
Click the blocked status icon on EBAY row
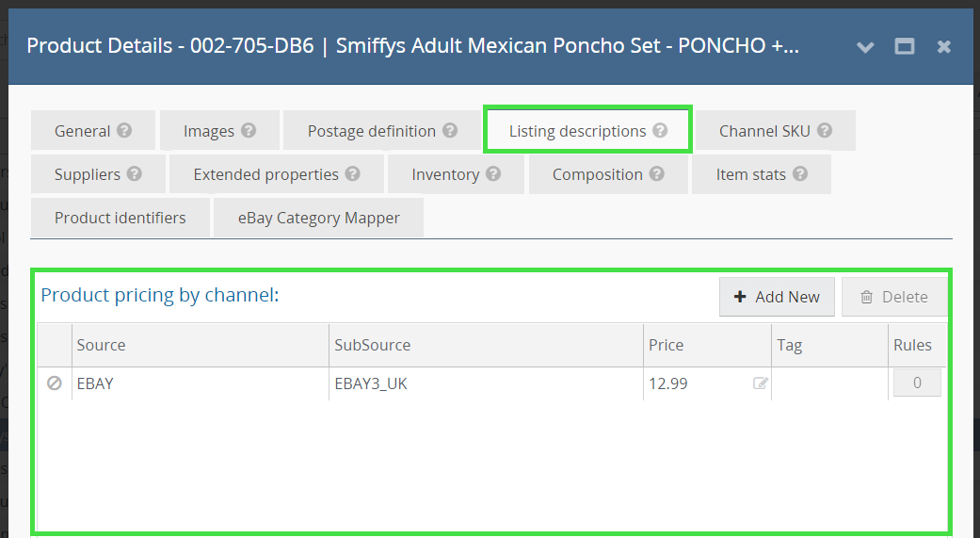click(55, 383)
